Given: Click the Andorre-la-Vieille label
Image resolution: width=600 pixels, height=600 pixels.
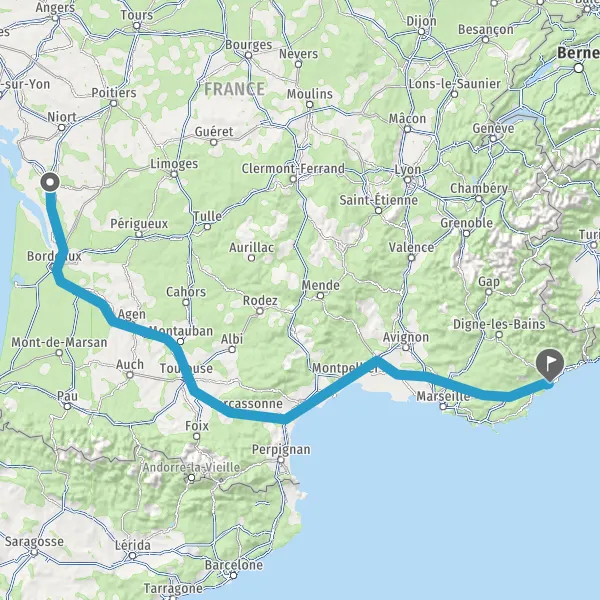Looking at the screenshot, I should (x=191, y=467).
